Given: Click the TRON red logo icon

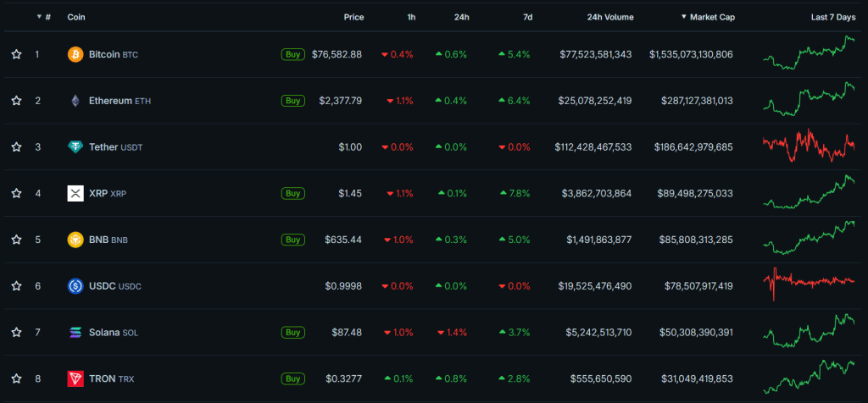Looking at the screenshot, I should pos(75,378).
